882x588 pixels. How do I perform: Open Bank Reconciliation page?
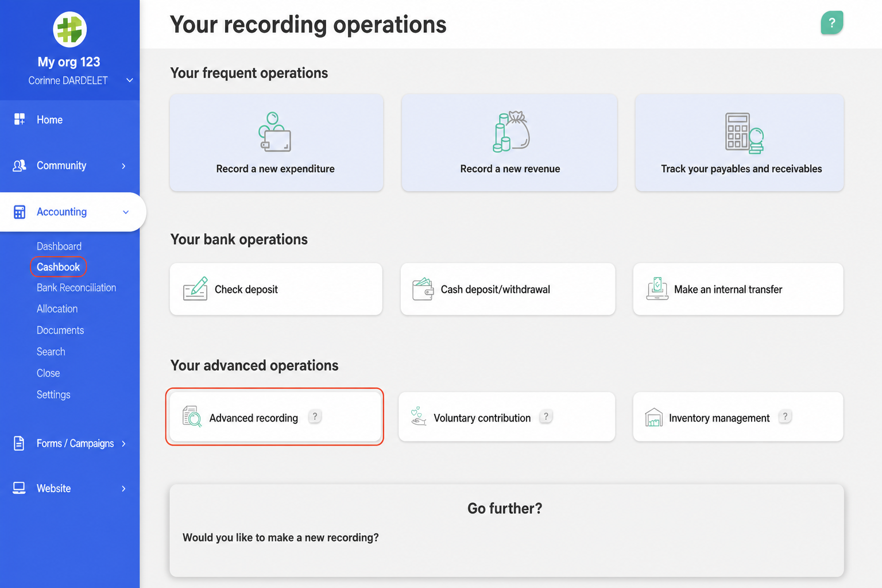click(76, 288)
